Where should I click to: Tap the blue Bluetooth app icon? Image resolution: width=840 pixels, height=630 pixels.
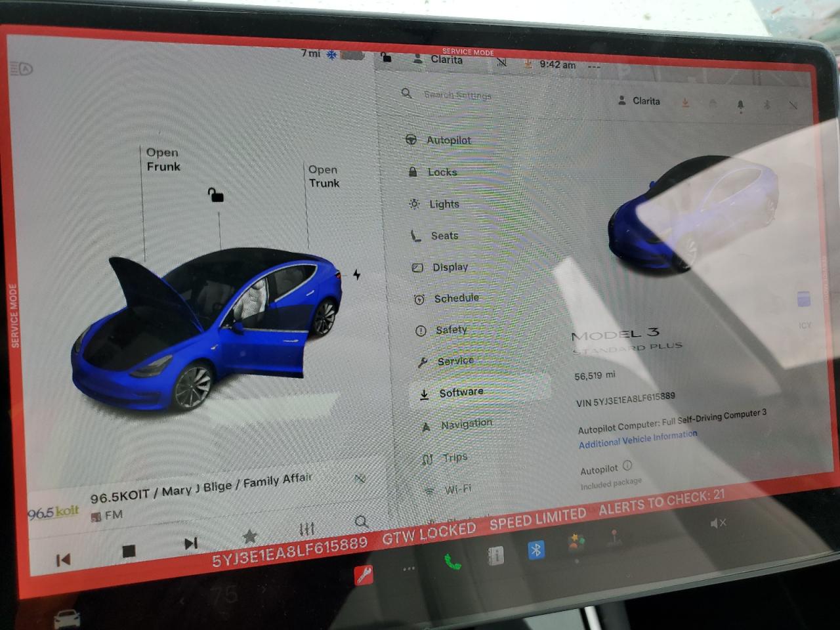[536, 550]
